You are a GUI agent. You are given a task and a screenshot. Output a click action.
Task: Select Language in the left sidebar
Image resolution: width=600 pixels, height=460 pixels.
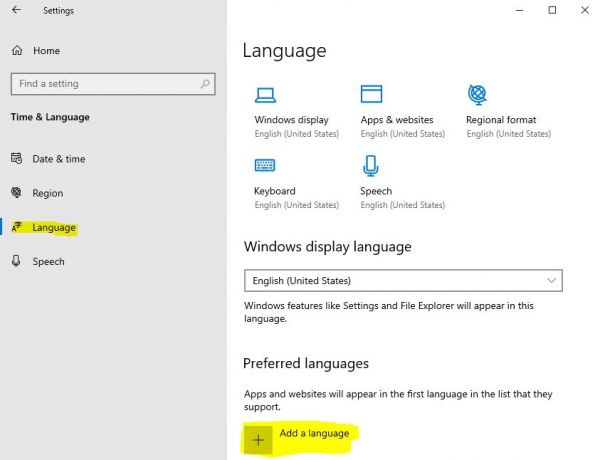[53, 227]
